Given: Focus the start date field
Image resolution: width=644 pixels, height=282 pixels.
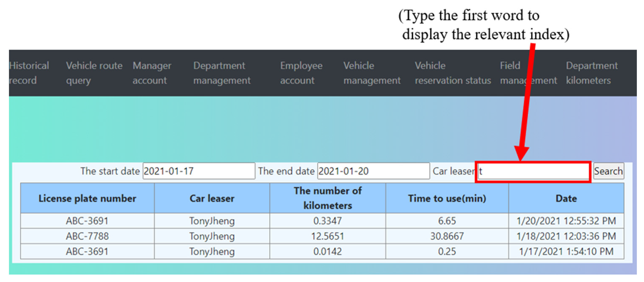Looking at the screenshot, I should click(199, 171).
